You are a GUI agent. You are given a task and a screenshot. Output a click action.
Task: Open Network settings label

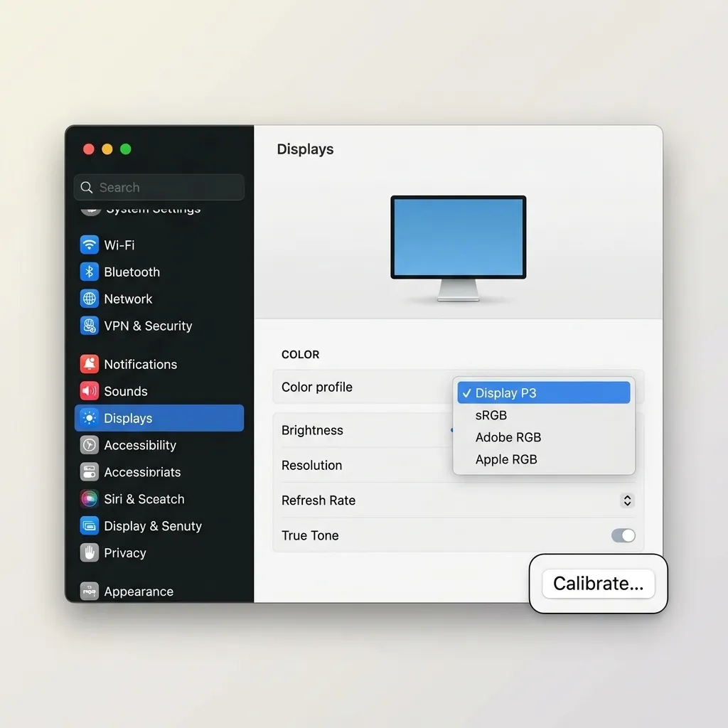[128, 299]
